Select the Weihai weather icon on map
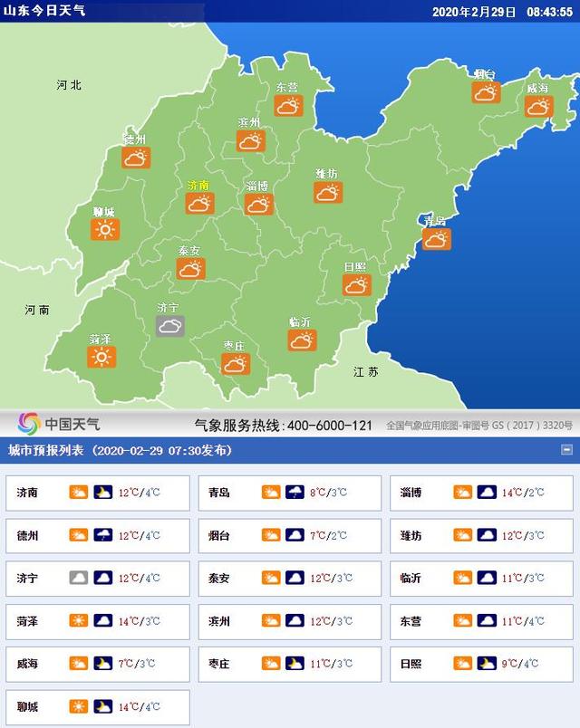580x728 pixels. point(539,106)
